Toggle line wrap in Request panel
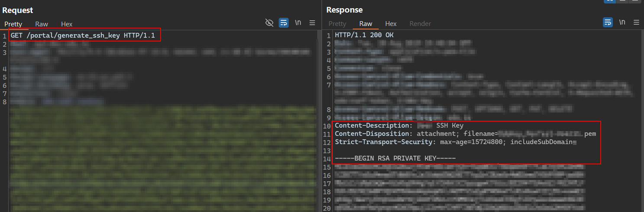Viewport: 644px width, 212px height. click(x=284, y=22)
